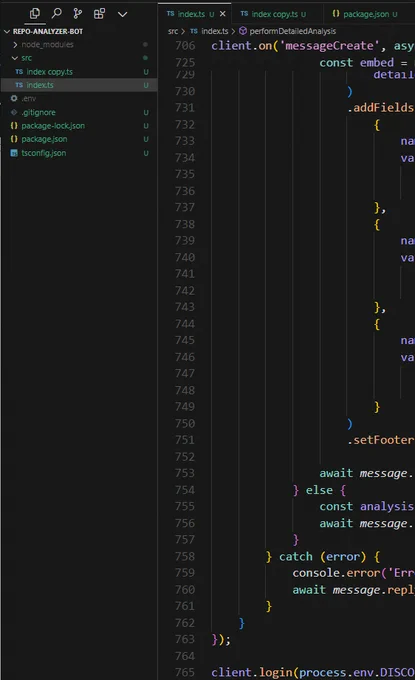The height and width of the screenshot is (680, 415).
Task: Select index.ts in the explorer tree
Action: 40,85
